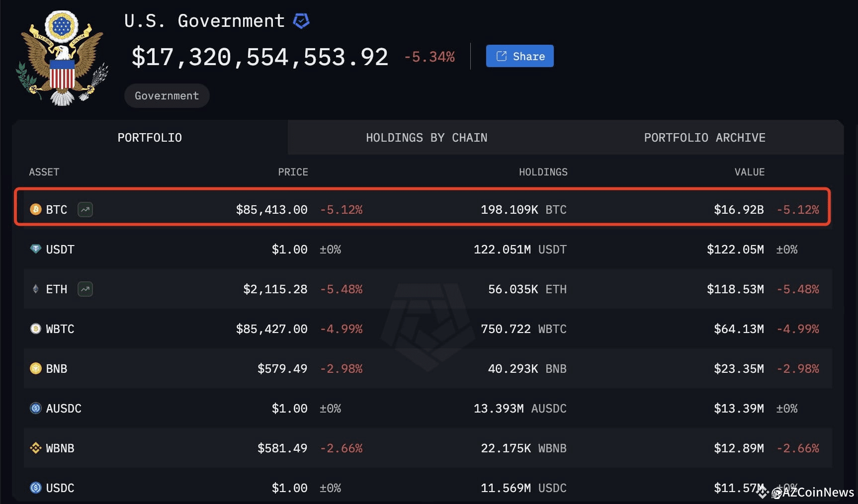This screenshot has width=858, height=504.
Task: Click the WBNB diamond-shaped token icon
Action: click(x=35, y=448)
